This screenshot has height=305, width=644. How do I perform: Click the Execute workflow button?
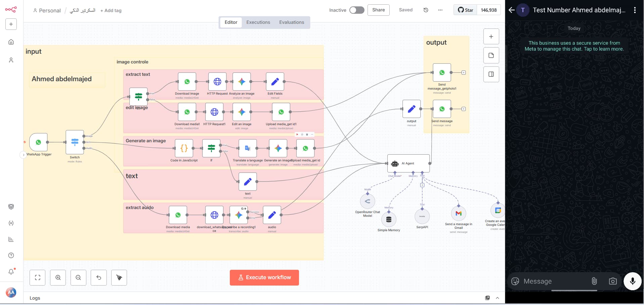(x=264, y=277)
